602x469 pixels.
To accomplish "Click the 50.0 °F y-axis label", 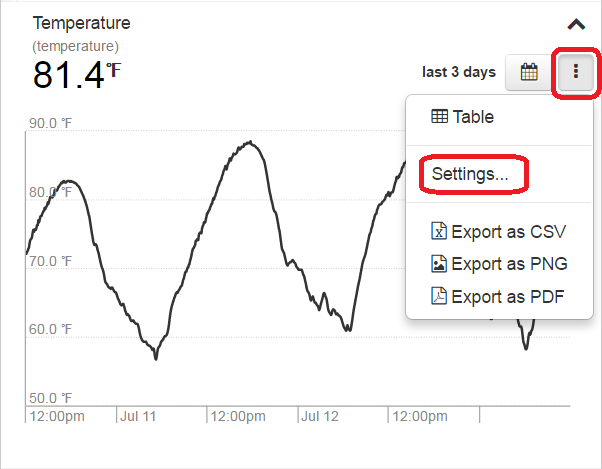I will pos(50,397).
